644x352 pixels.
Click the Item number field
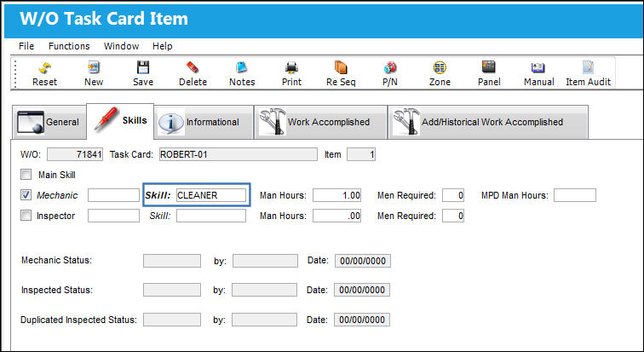click(x=361, y=154)
